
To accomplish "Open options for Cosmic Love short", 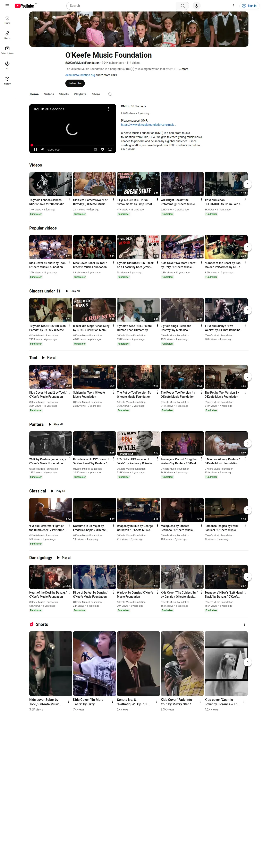I will click(244, 701).
